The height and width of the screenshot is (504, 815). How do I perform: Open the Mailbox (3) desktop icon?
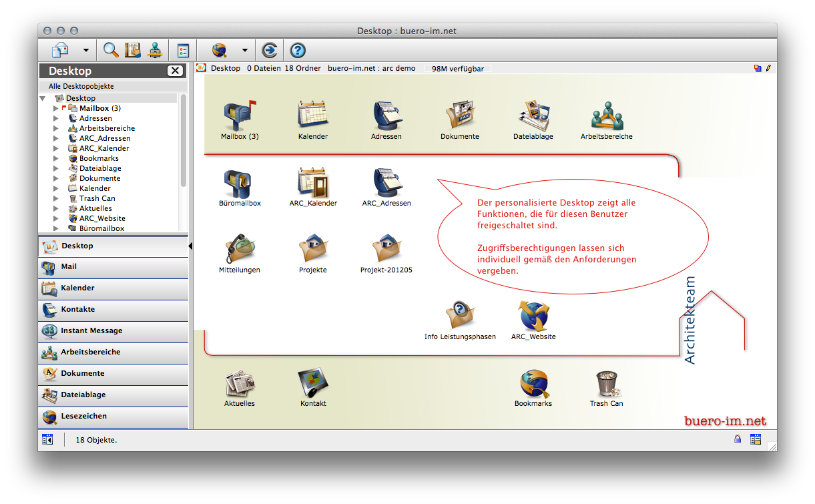tap(240, 116)
